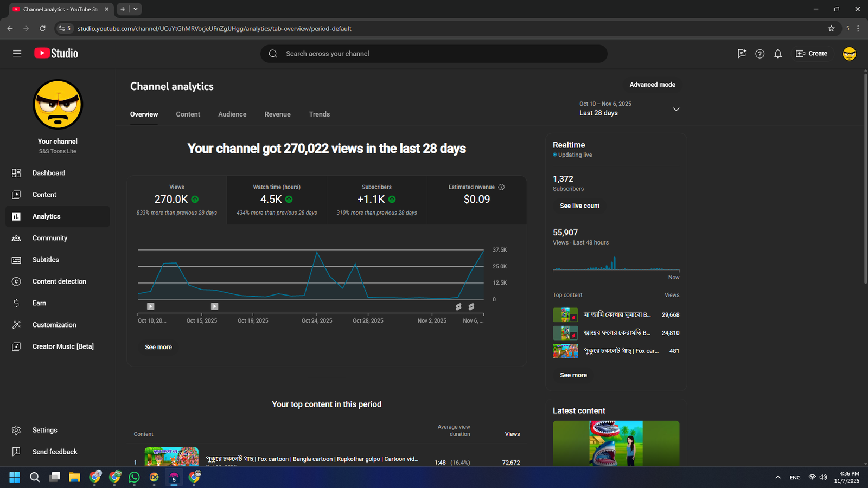Open Creator Music [Beta] page
Screen dimensions: 868x488
pos(62,346)
